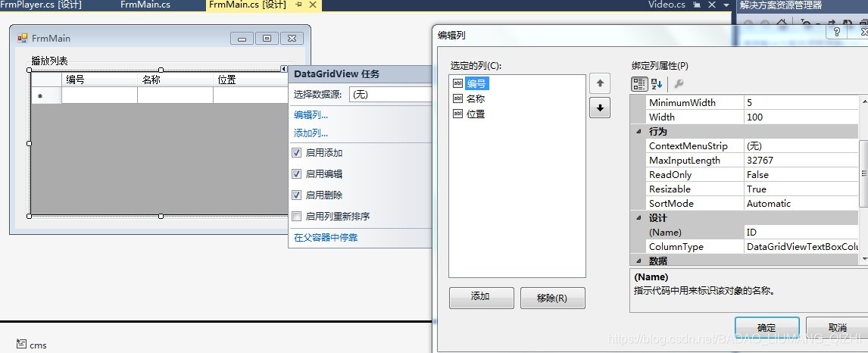Click the 位置 column header in grid

pyautogui.click(x=251, y=80)
